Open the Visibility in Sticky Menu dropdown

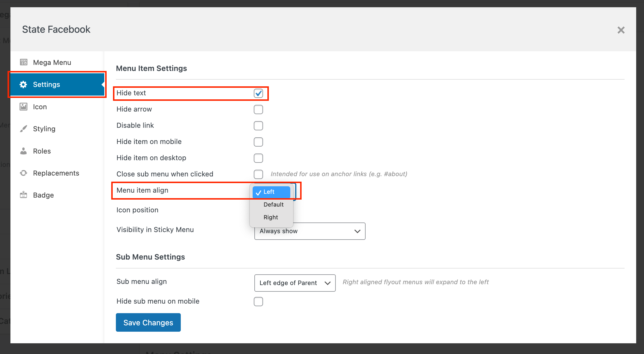coord(309,231)
